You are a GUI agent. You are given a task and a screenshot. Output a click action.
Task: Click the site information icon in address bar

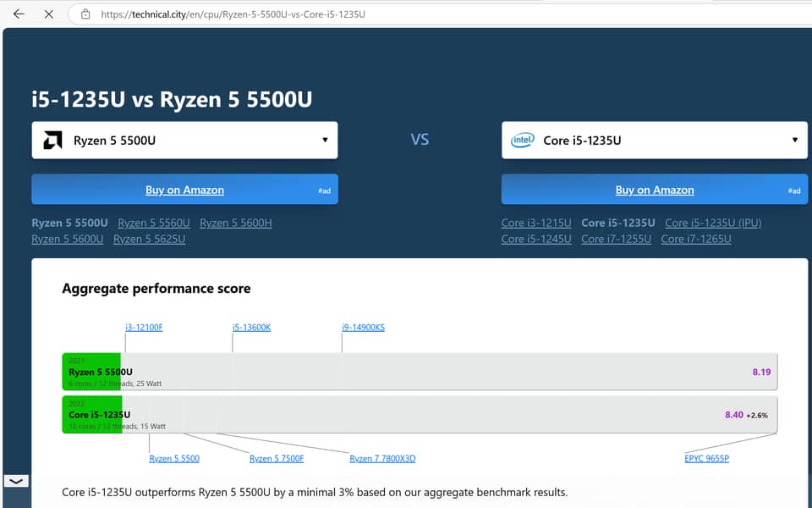coord(85,14)
